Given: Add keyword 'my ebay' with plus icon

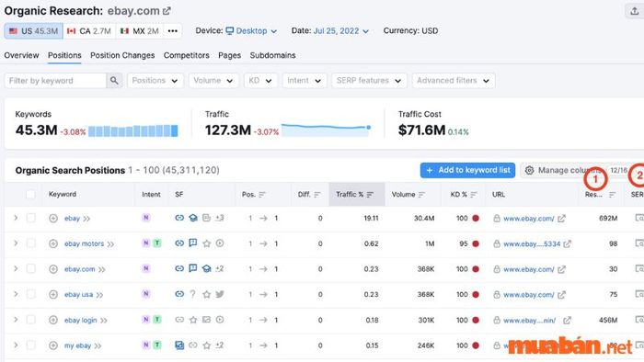Looking at the screenshot, I should coord(53,345).
